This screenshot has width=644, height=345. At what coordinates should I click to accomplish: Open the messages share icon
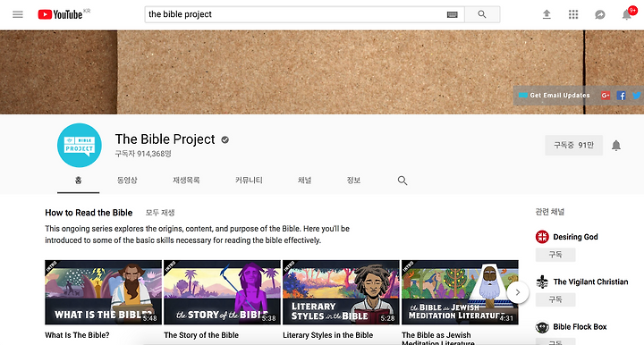point(600,15)
